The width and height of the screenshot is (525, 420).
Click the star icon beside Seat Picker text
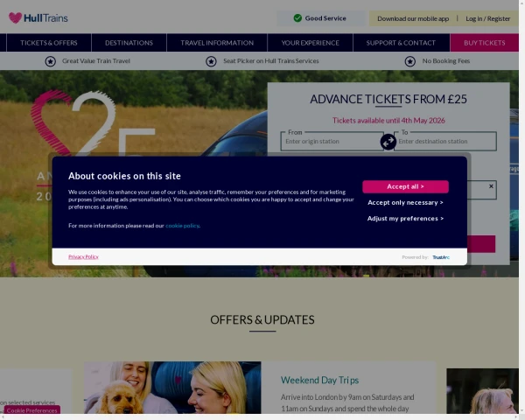point(211,61)
